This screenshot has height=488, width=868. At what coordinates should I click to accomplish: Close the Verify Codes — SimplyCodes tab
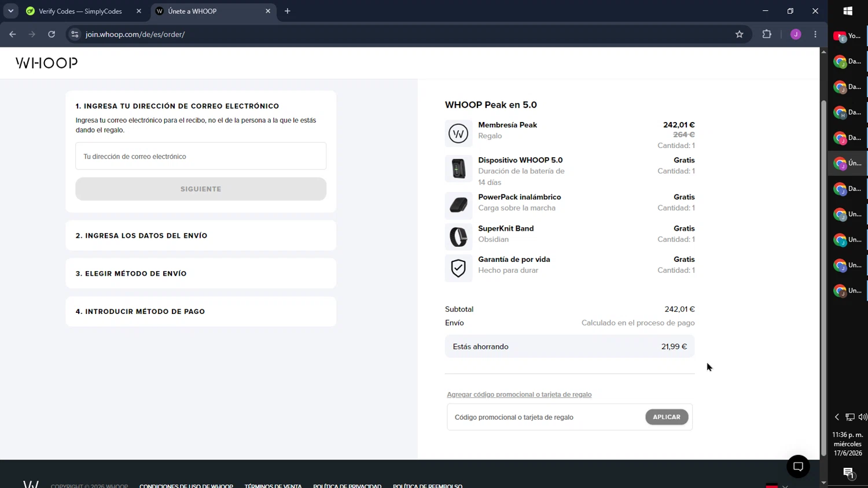139,11
